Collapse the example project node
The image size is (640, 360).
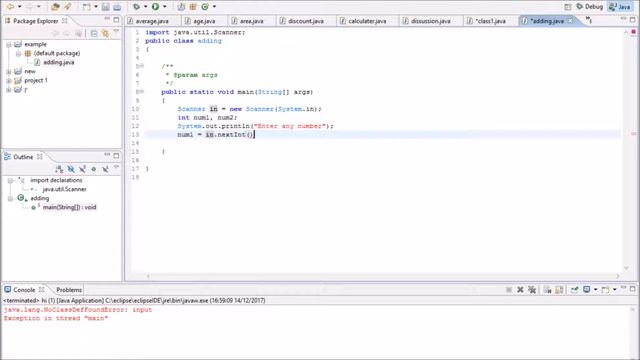coord(9,44)
